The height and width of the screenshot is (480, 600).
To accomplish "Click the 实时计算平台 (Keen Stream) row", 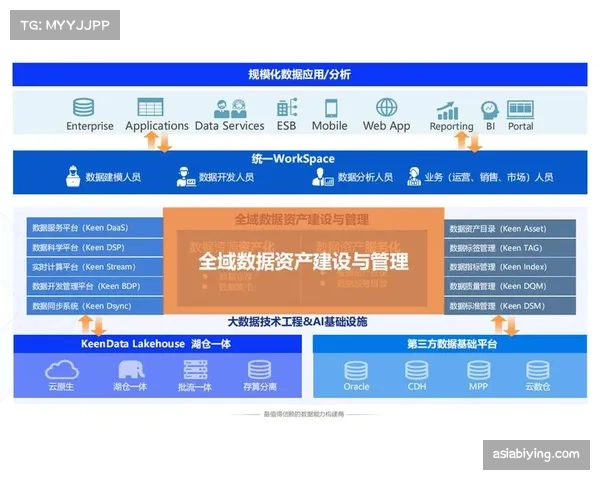I will (95, 267).
